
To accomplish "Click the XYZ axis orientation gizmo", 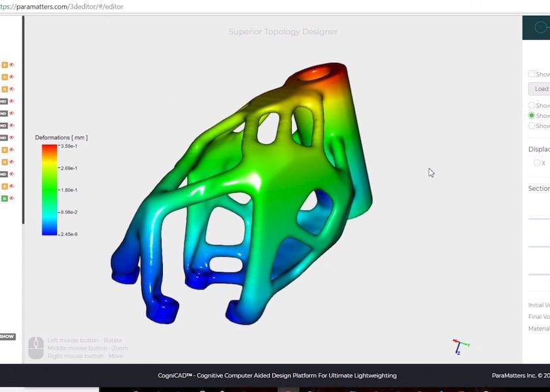I will 461,347.
